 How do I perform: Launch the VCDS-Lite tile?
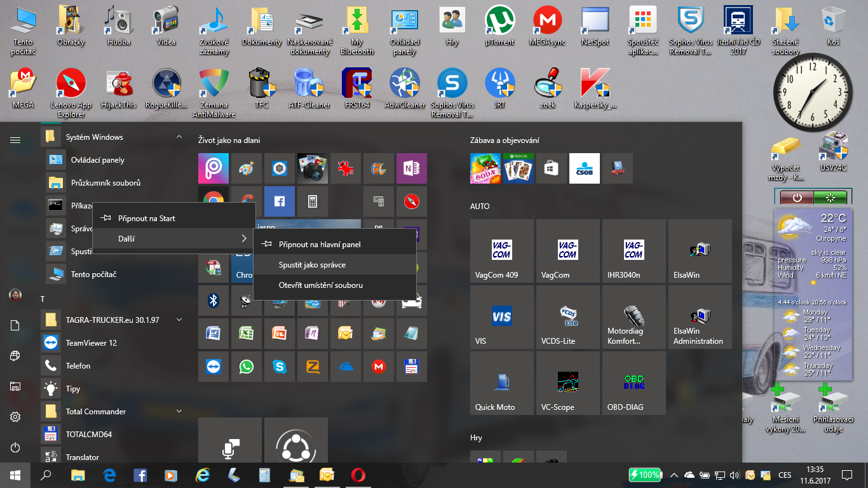pos(567,317)
